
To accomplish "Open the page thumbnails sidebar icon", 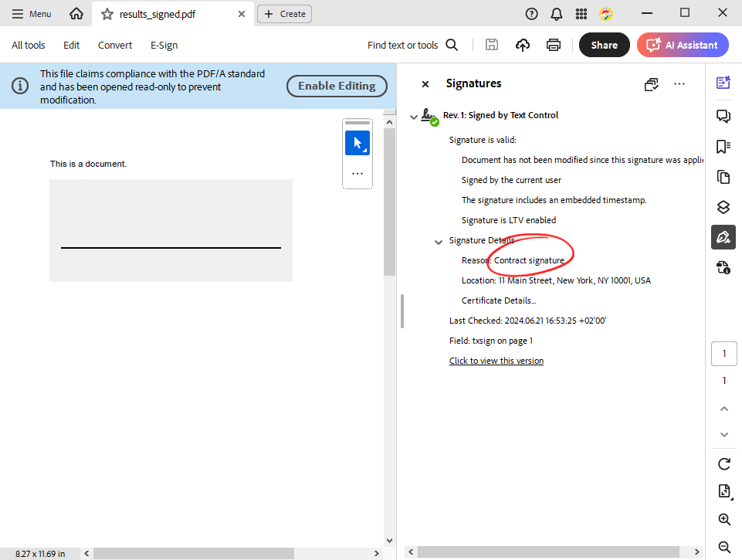I will pos(723,177).
